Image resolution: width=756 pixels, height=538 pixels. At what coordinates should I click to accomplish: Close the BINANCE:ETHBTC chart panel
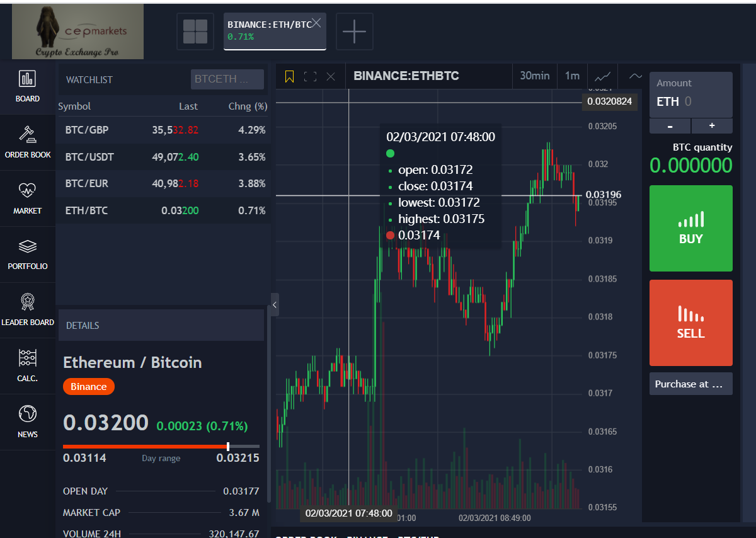331,77
